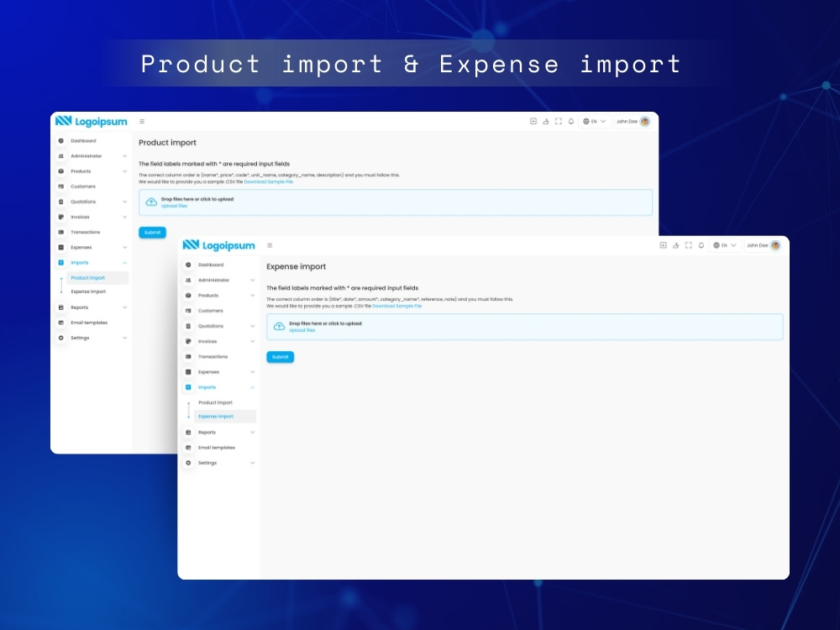Image resolution: width=840 pixels, height=630 pixels.
Task: Open EN language dropdown in Product import window
Action: point(594,122)
